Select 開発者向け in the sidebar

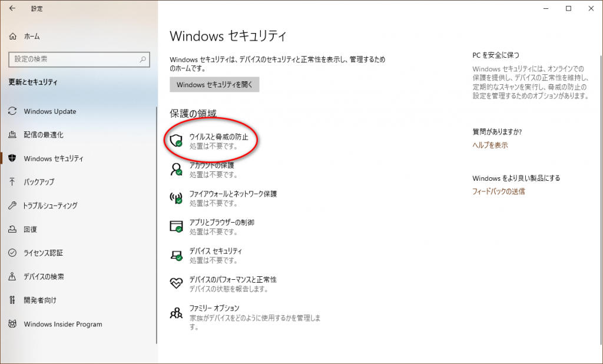40,300
